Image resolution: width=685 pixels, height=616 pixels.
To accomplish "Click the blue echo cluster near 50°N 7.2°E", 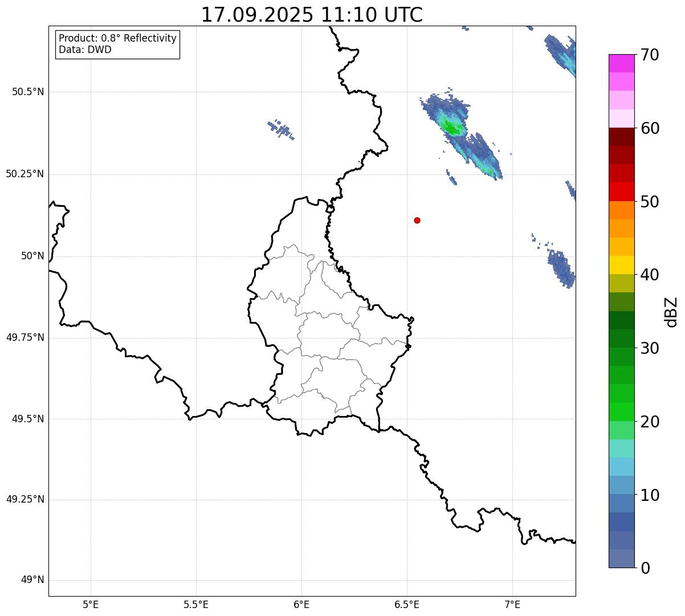I will click(561, 268).
